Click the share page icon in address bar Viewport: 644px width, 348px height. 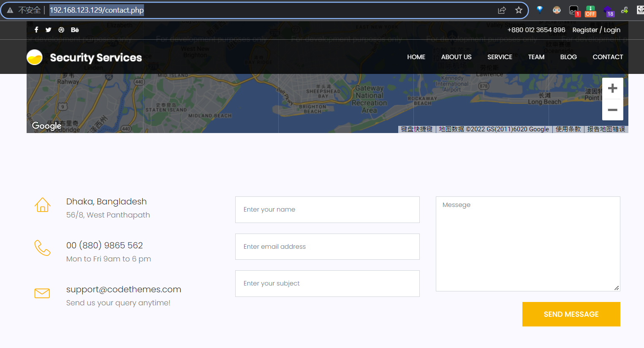[x=502, y=10]
